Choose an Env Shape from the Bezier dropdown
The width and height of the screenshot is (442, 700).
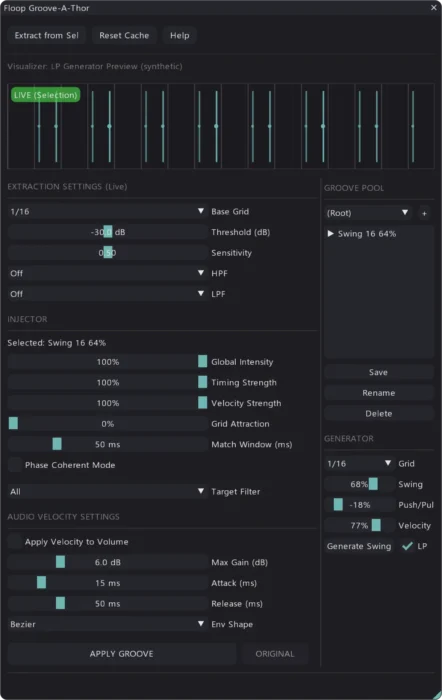tap(108, 624)
